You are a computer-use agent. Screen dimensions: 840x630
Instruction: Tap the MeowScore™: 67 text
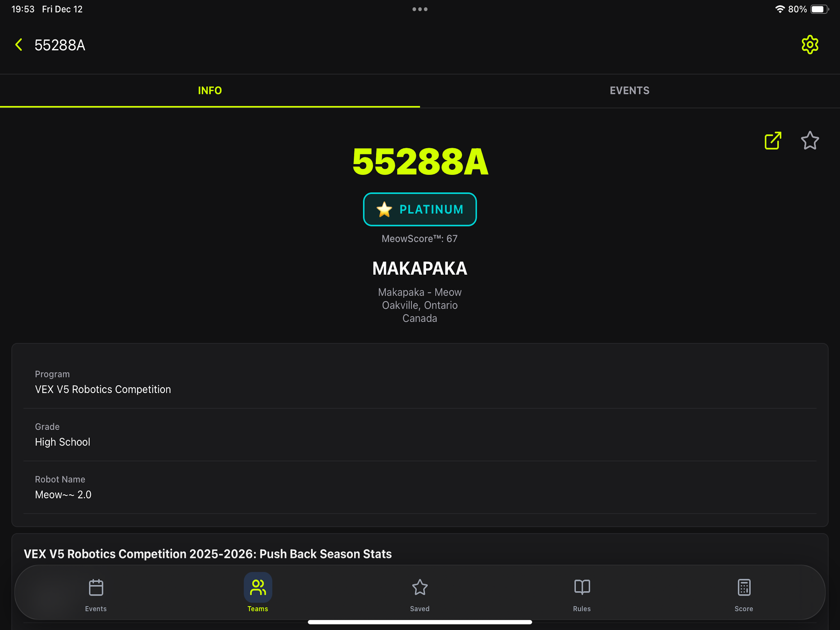(420, 238)
